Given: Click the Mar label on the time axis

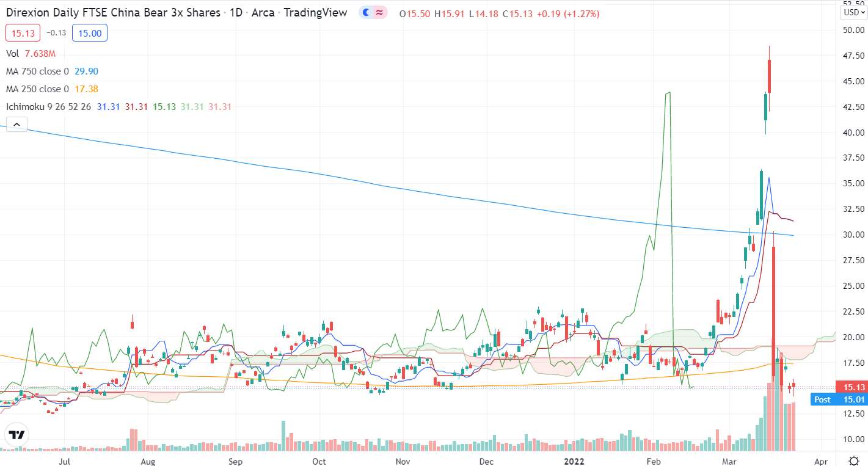Looking at the screenshot, I should click(731, 461).
